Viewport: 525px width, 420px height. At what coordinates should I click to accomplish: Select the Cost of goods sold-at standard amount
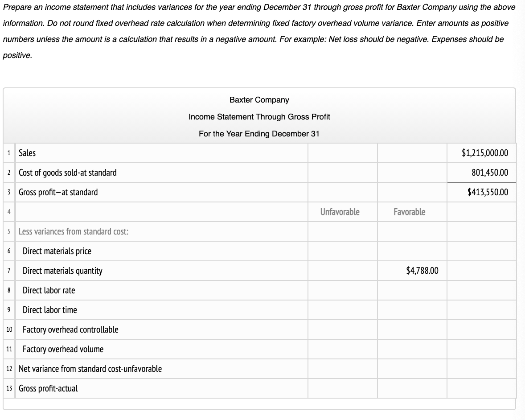pos(482,173)
